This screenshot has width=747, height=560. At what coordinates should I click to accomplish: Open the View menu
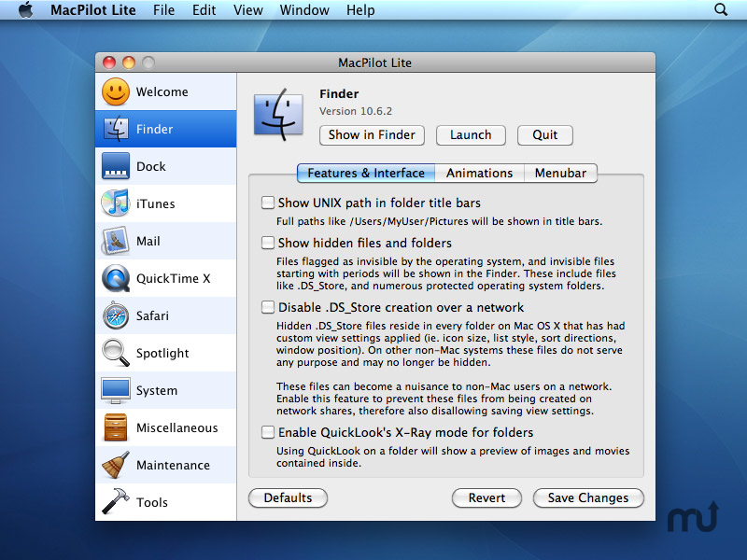(247, 10)
